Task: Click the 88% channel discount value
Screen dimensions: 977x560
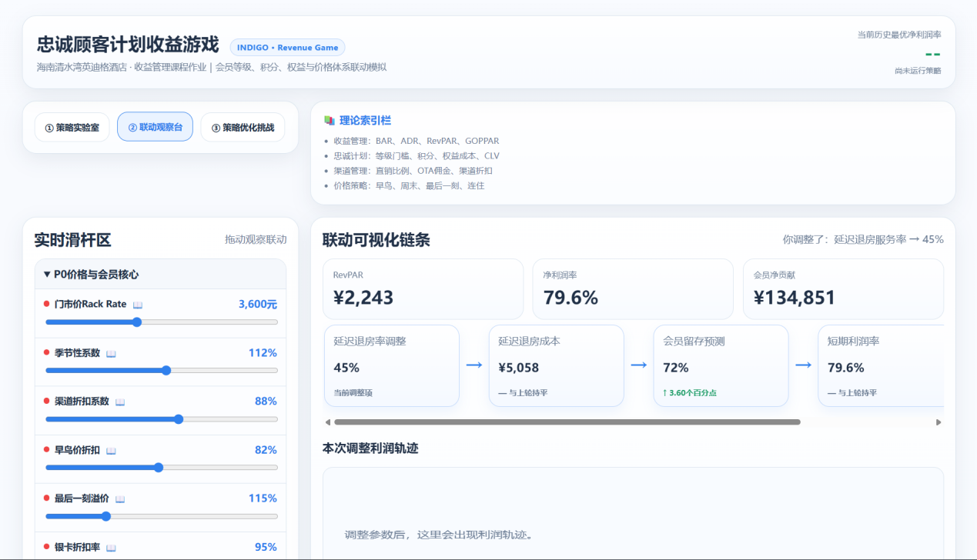Action: (266, 402)
